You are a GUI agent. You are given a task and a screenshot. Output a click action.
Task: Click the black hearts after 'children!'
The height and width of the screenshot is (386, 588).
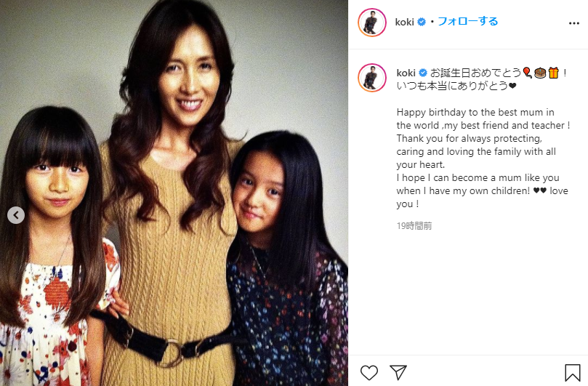coord(539,190)
